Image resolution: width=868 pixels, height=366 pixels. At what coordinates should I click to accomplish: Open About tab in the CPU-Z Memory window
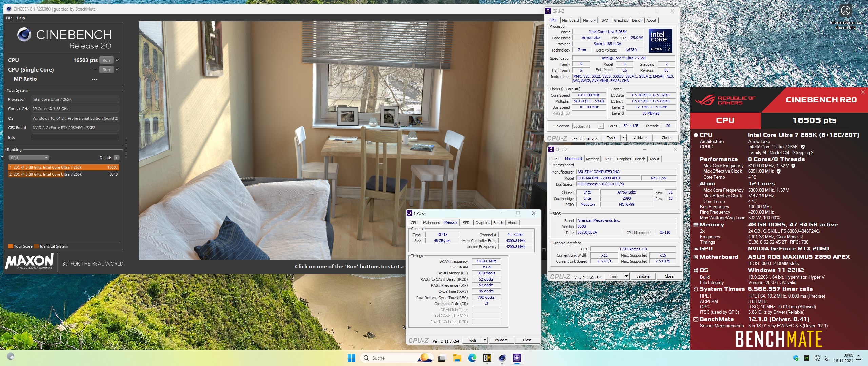[513, 223]
